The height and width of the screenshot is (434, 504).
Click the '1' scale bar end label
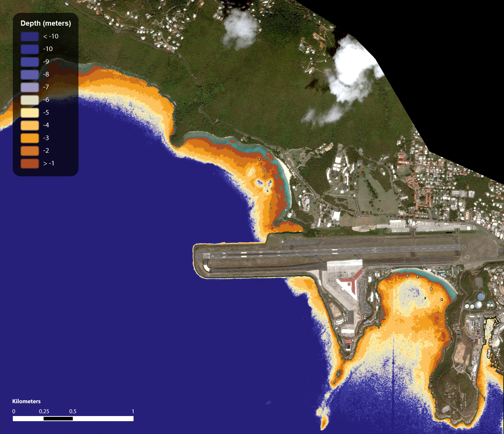133,411
